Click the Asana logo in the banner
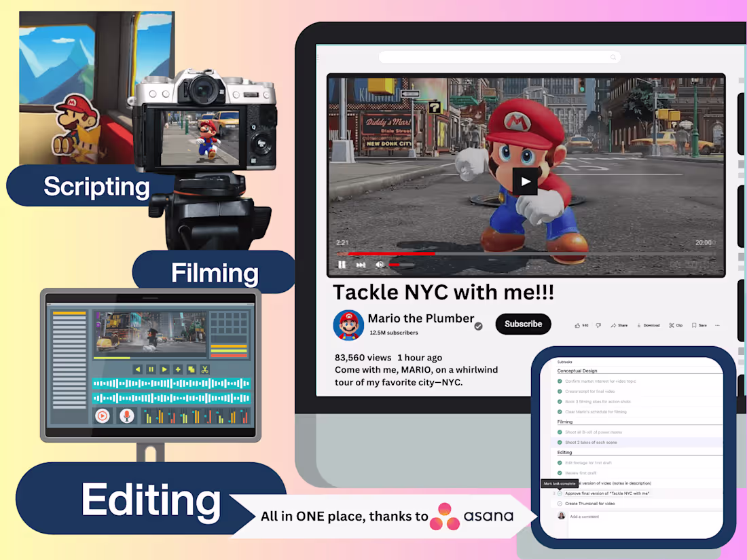Viewport: 747px width, 560px height. click(x=445, y=517)
